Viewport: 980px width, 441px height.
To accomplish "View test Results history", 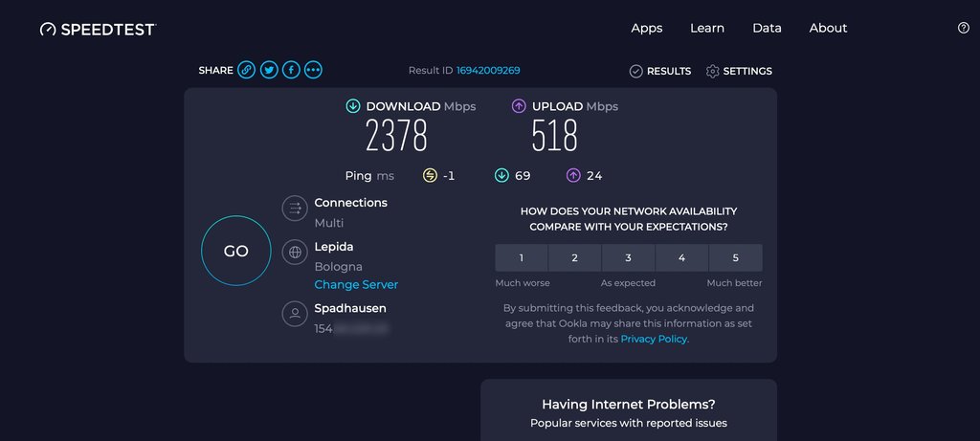I will pyautogui.click(x=660, y=71).
